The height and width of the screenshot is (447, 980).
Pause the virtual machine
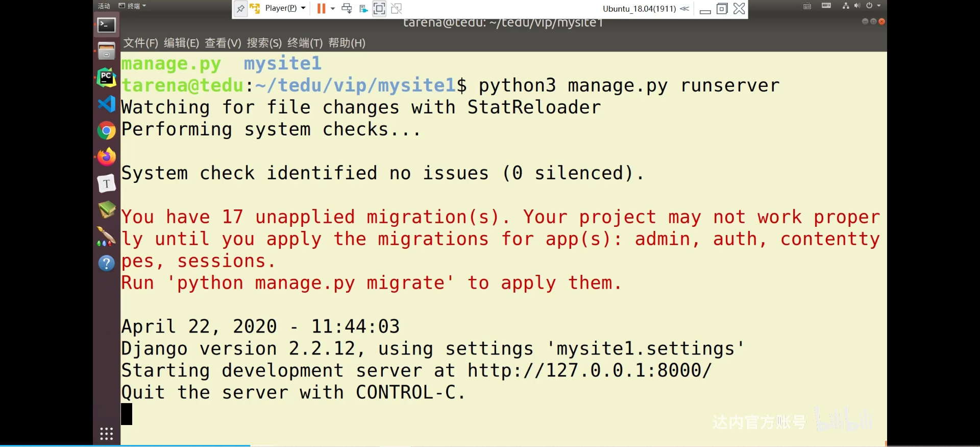321,8
